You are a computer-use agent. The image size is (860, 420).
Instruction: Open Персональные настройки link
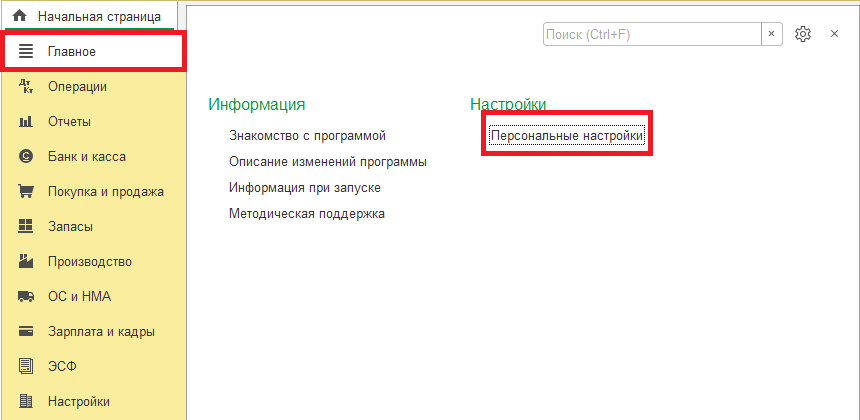click(566, 135)
